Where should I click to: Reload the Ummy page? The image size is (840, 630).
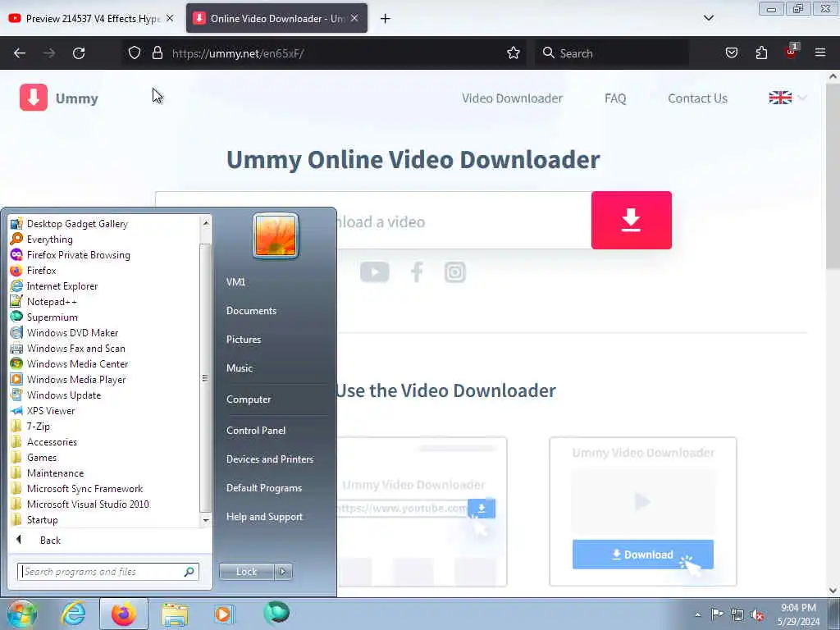click(79, 53)
